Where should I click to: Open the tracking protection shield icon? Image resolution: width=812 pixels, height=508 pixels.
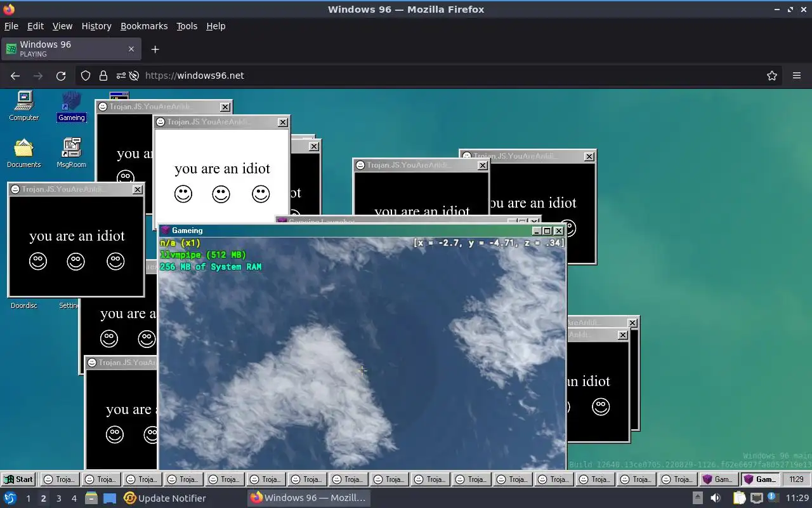point(86,76)
